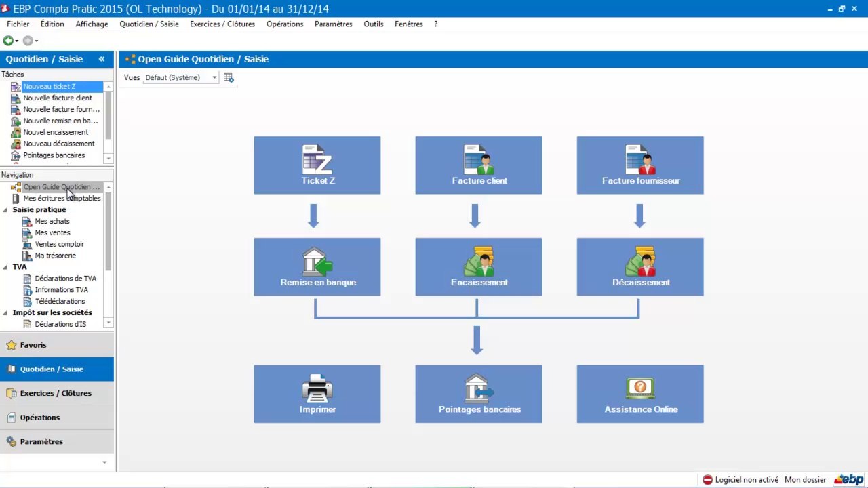The image size is (868, 488).
Task: Switch to the Favoris sidebar section
Action: pos(57,345)
